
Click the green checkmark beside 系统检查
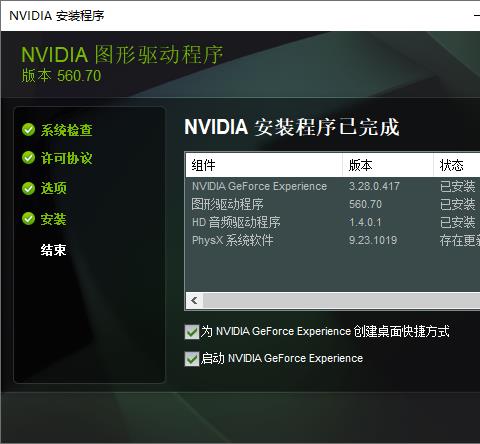click(28, 130)
